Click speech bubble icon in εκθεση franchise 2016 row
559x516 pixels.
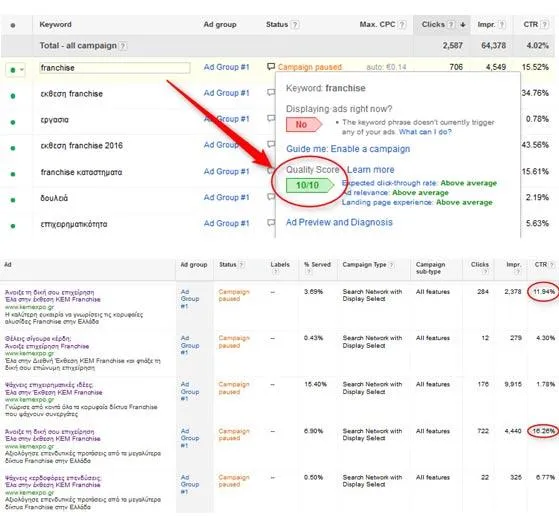point(271,144)
